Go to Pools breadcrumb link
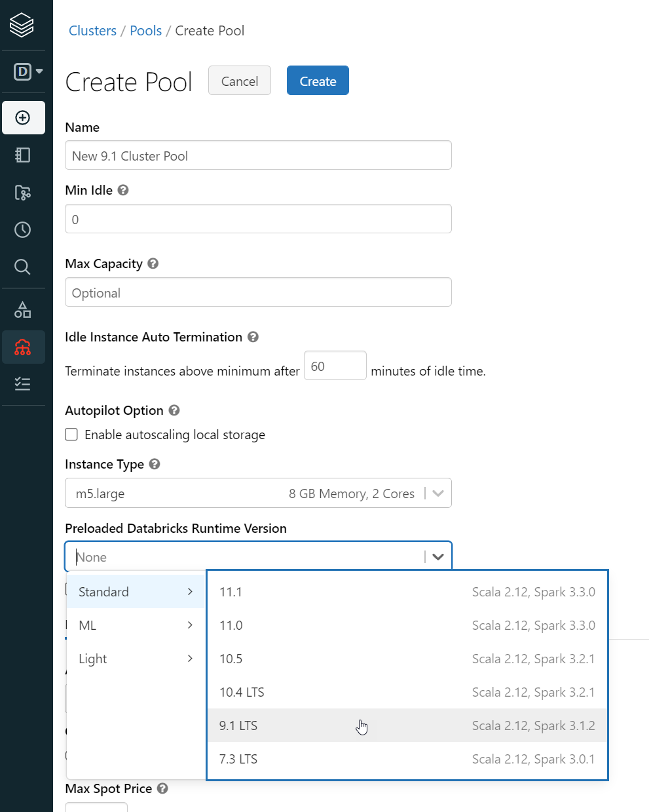The height and width of the screenshot is (812, 649). click(145, 31)
